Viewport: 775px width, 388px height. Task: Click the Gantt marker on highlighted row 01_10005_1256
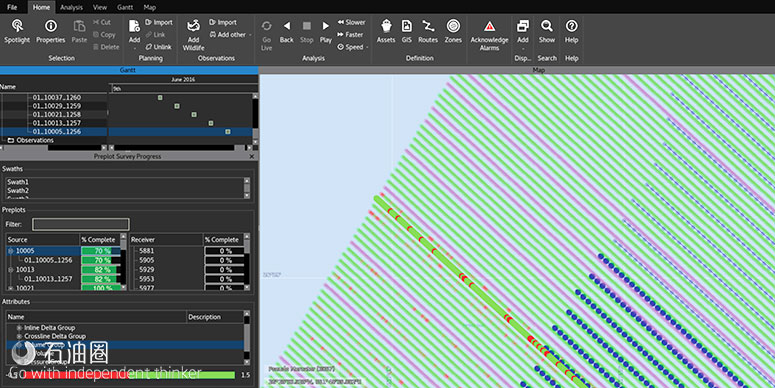(x=228, y=132)
